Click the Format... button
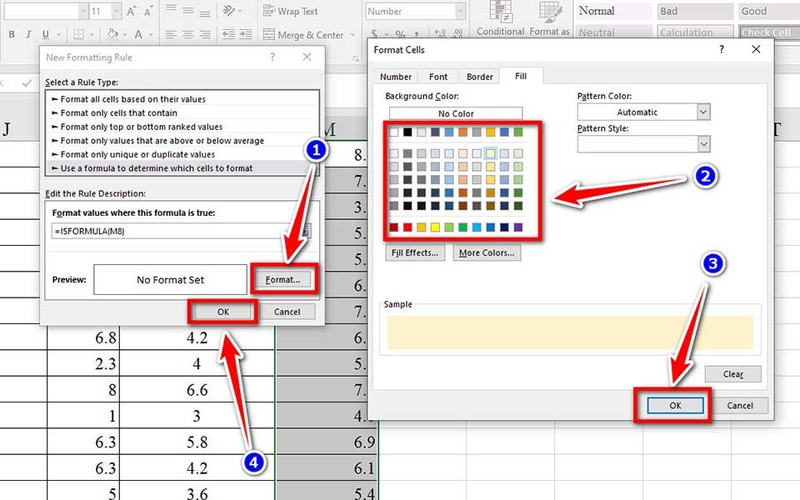The height and width of the screenshot is (500, 800). pos(283,280)
